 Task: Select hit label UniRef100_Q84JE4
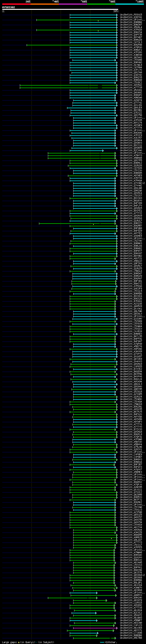(x=131, y=108)
